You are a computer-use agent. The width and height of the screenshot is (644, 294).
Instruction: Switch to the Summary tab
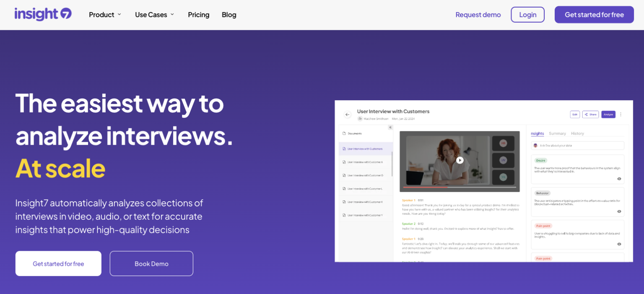click(x=558, y=133)
